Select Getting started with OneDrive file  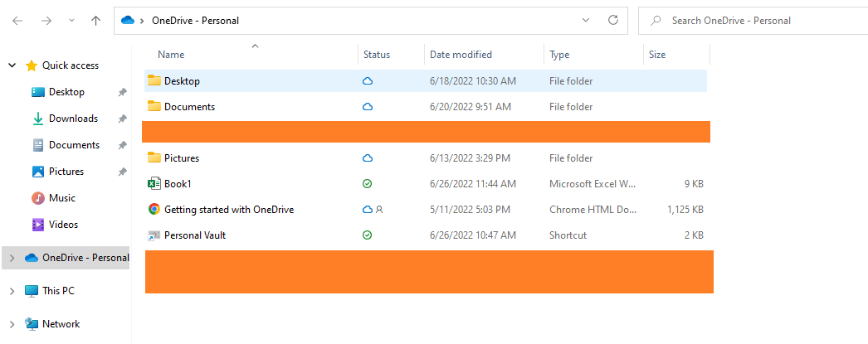coord(425,210)
